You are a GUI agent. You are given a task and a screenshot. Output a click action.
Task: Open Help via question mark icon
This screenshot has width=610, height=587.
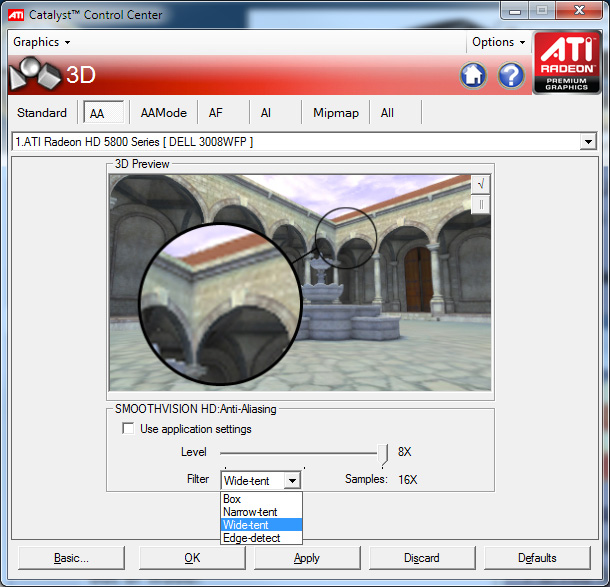tap(511, 75)
